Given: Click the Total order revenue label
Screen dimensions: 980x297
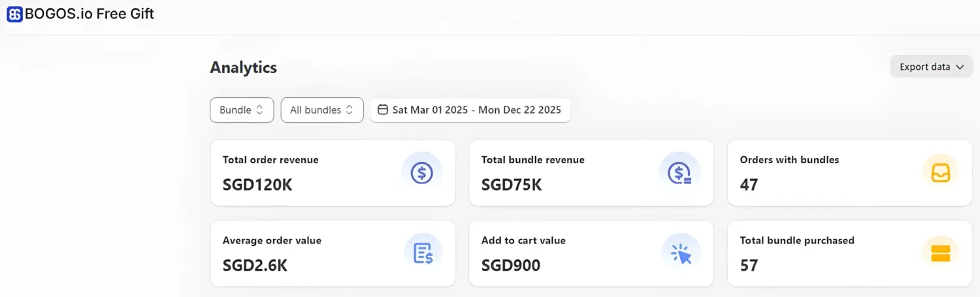Looking at the screenshot, I should [x=270, y=160].
